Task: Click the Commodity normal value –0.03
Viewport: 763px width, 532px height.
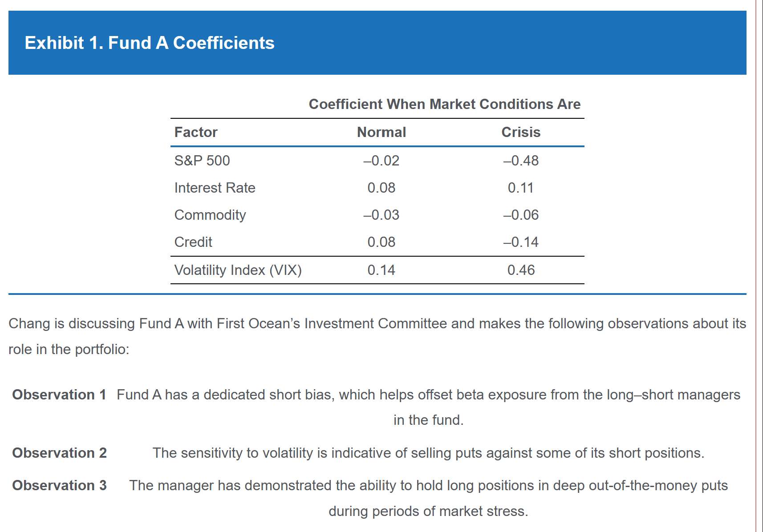Action: click(x=381, y=215)
